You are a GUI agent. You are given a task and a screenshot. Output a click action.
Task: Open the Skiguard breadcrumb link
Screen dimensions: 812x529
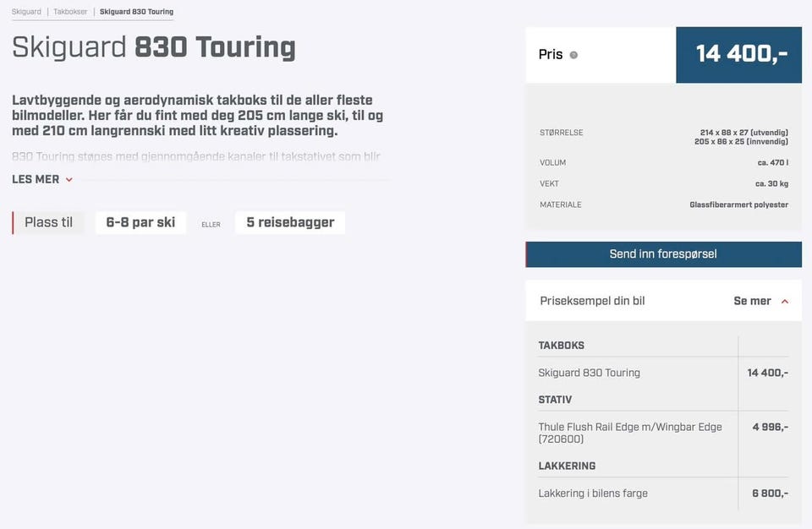point(26,12)
